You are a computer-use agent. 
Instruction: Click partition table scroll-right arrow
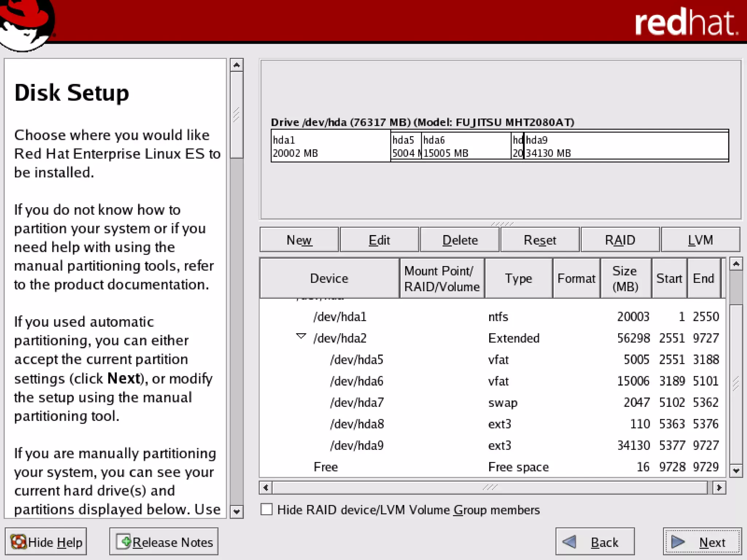(719, 488)
